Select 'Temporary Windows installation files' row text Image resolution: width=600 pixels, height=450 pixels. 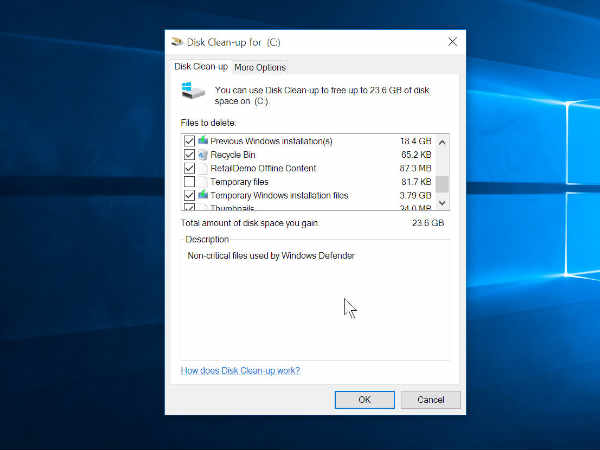279,196
